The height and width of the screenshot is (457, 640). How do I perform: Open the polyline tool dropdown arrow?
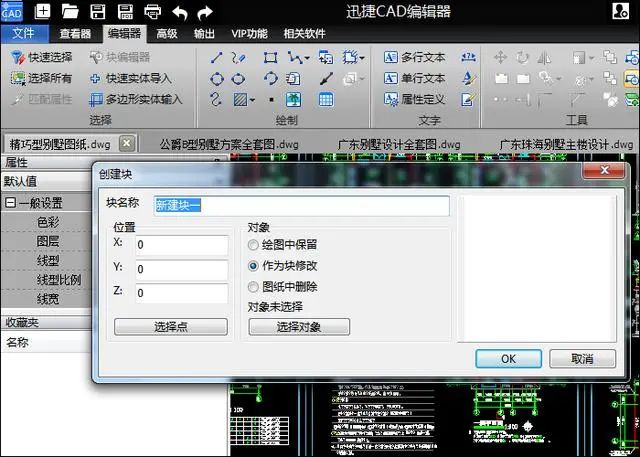307,58
